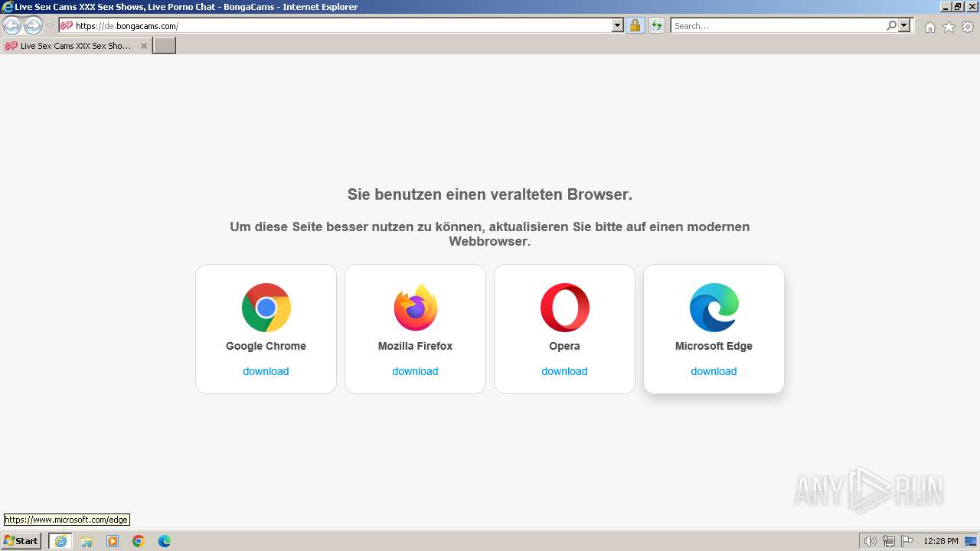Restore the Internet Explorer window size
This screenshot has width=980, height=551.
(x=957, y=6)
